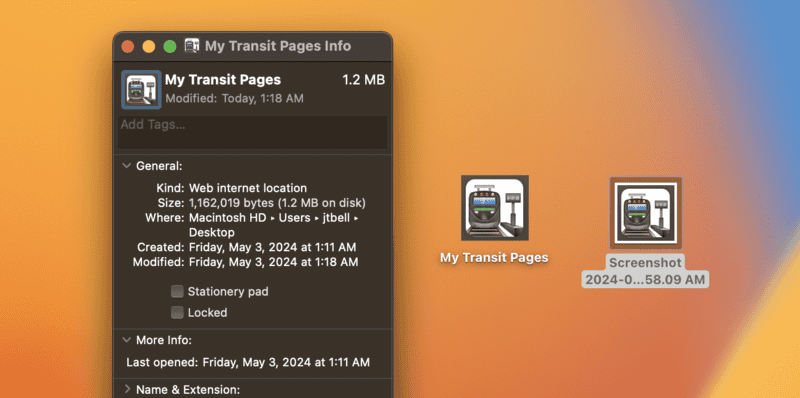This screenshot has width=800, height=398.
Task: Click 'Modified: Today, 1:18 AM' subtitle
Action: tap(234, 98)
